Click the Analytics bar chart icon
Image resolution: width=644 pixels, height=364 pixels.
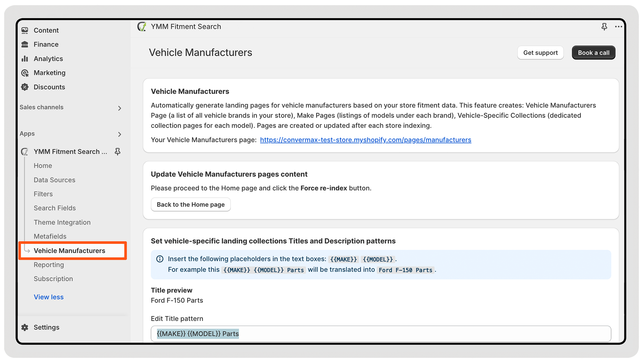25,59
